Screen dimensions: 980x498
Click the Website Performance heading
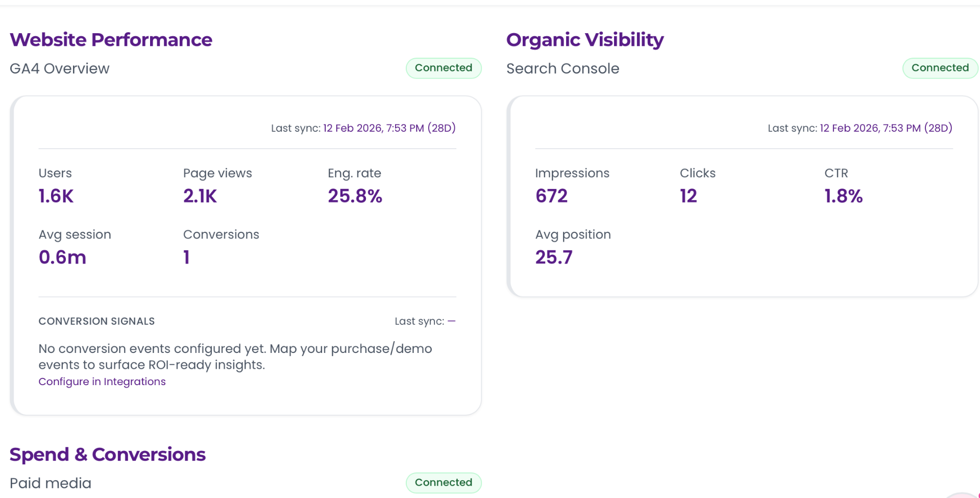111,39
